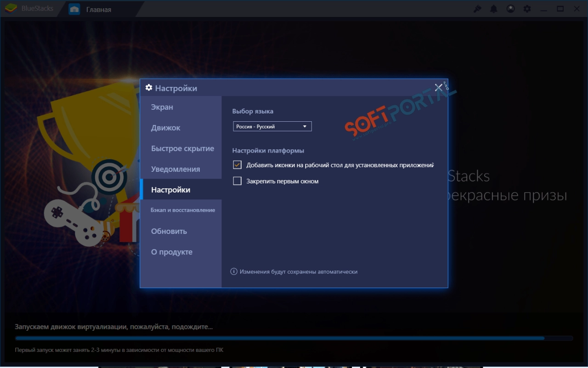The image size is (588, 368).
Task: Maximize the BlueStacks window
Action: [x=560, y=9]
